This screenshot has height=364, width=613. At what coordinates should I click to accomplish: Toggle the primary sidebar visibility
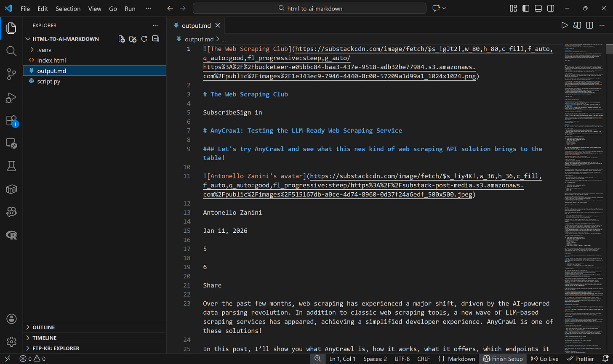click(525, 8)
